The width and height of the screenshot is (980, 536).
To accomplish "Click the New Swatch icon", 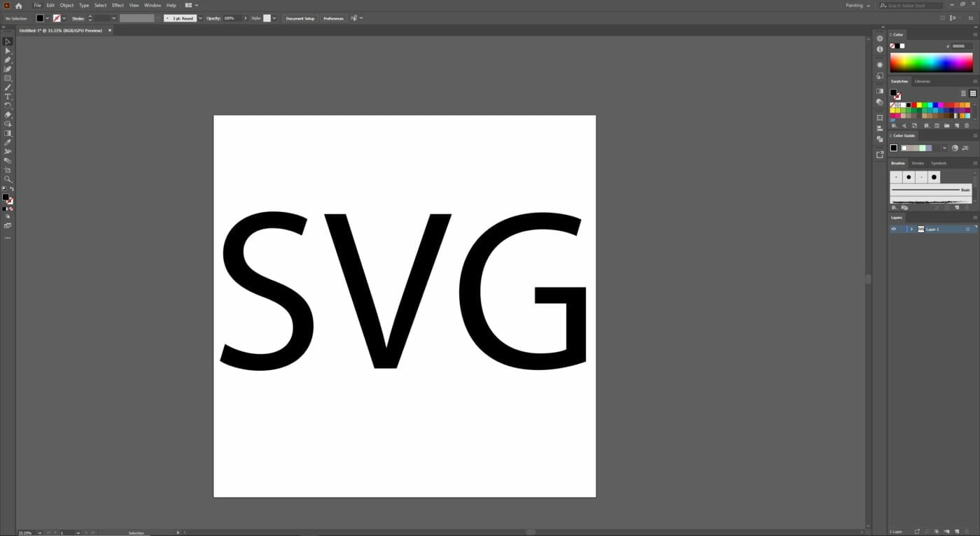I will click(957, 127).
